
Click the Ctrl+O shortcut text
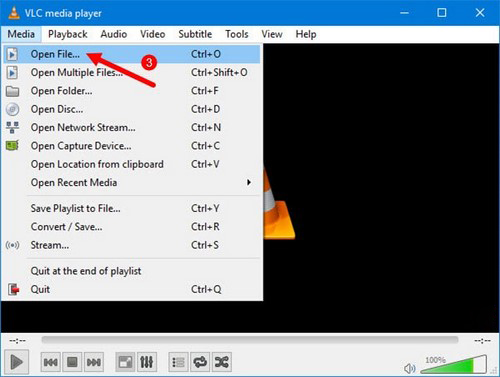206,54
